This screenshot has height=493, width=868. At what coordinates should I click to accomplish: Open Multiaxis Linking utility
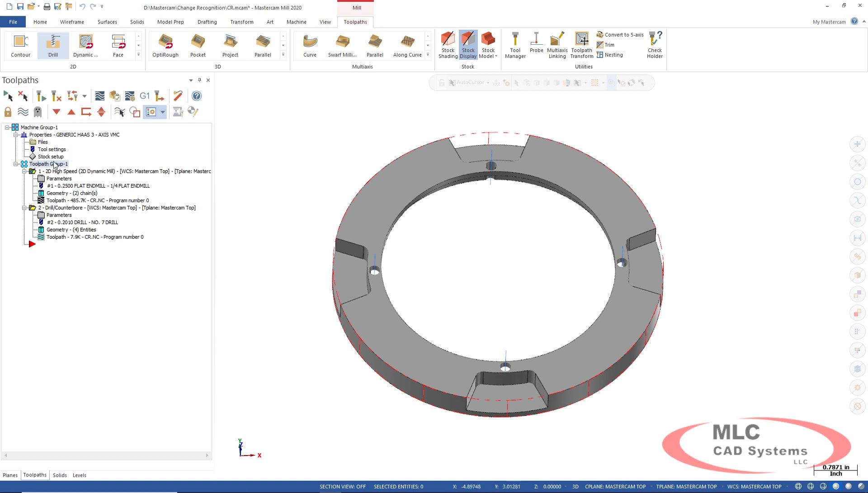point(557,45)
